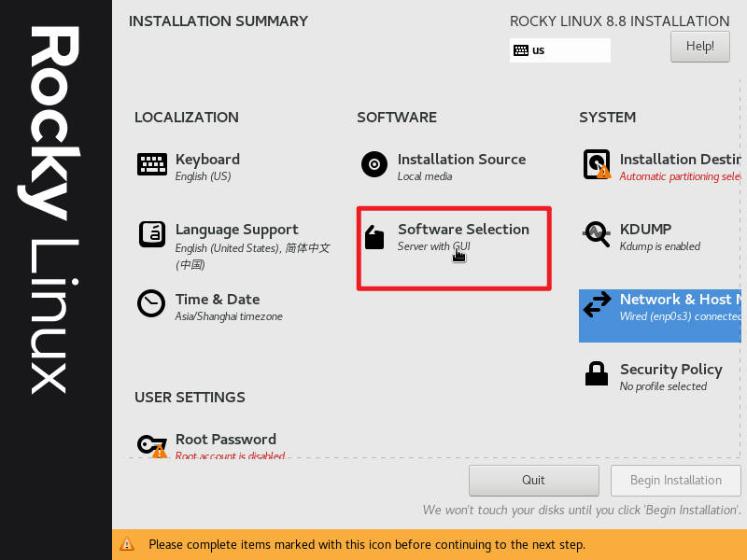Viewport: 747px width, 560px height.
Task: Click 'Server with GUI' status text
Action: point(434,246)
